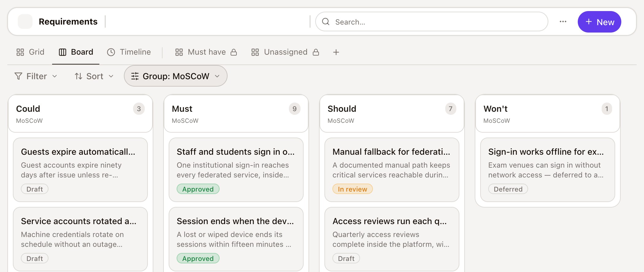Open the 'Access reviews run each q...' card
The height and width of the screenshot is (272, 644).
pyautogui.click(x=392, y=239)
